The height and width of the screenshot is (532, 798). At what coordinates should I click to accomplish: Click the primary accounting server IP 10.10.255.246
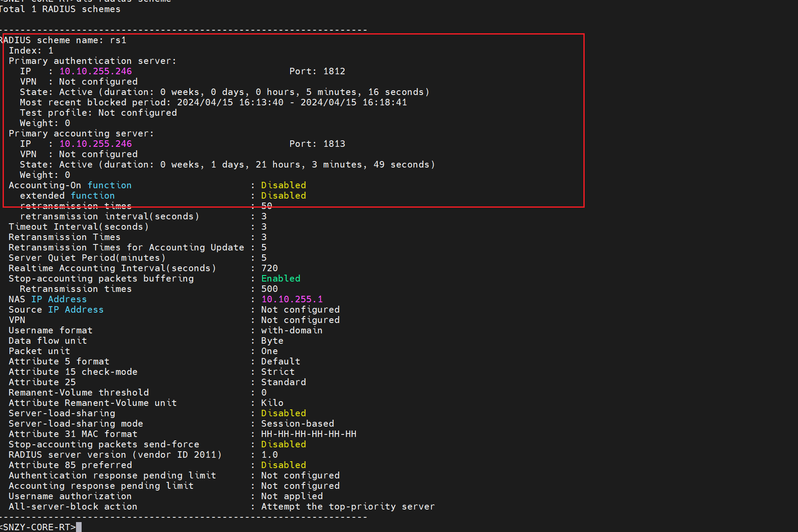point(95,144)
